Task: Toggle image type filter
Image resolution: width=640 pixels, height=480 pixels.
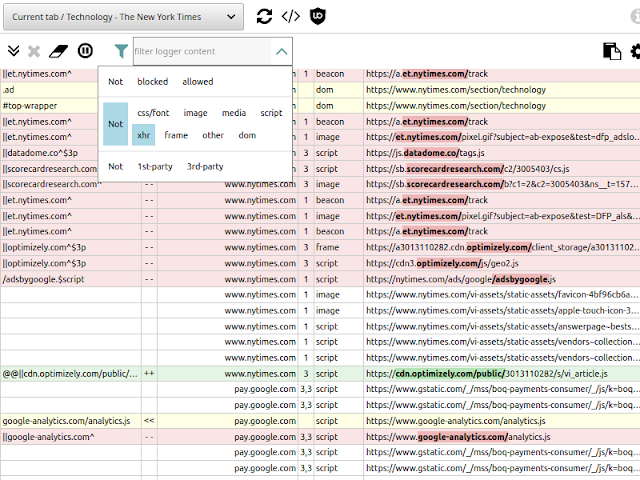Action: (x=195, y=113)
